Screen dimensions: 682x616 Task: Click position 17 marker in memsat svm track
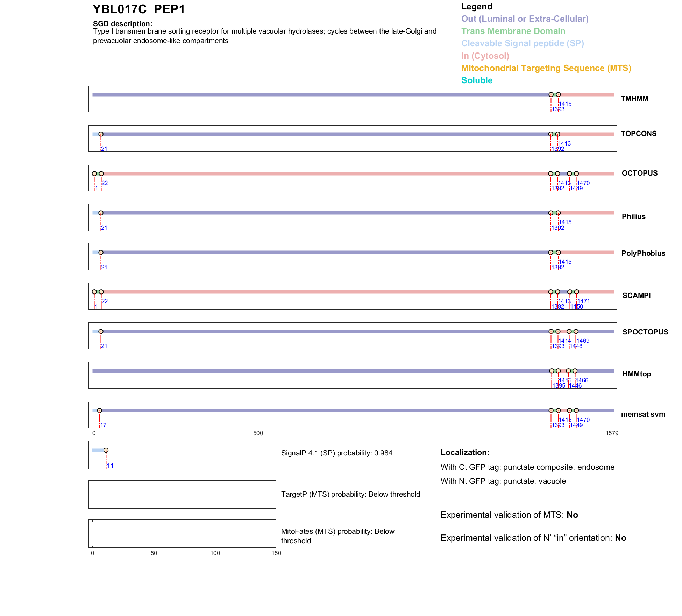click(99, 410)
